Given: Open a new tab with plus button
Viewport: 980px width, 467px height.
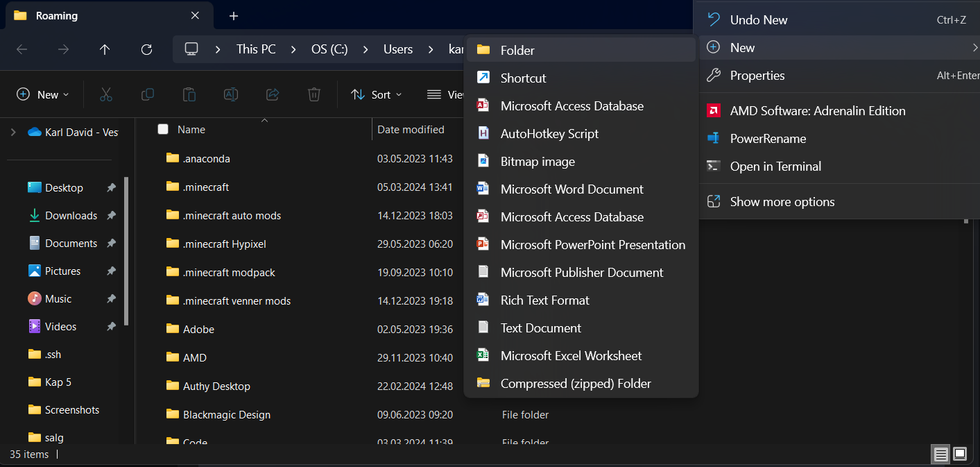Looking at the screenshot, I should pos(234,15).
